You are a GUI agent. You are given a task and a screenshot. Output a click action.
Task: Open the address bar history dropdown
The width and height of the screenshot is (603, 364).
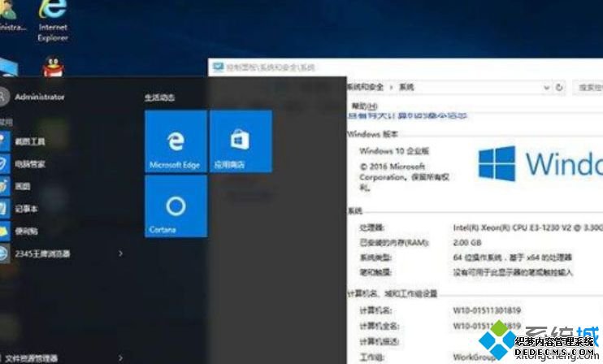pyautogui.click(x=546, y=88)
